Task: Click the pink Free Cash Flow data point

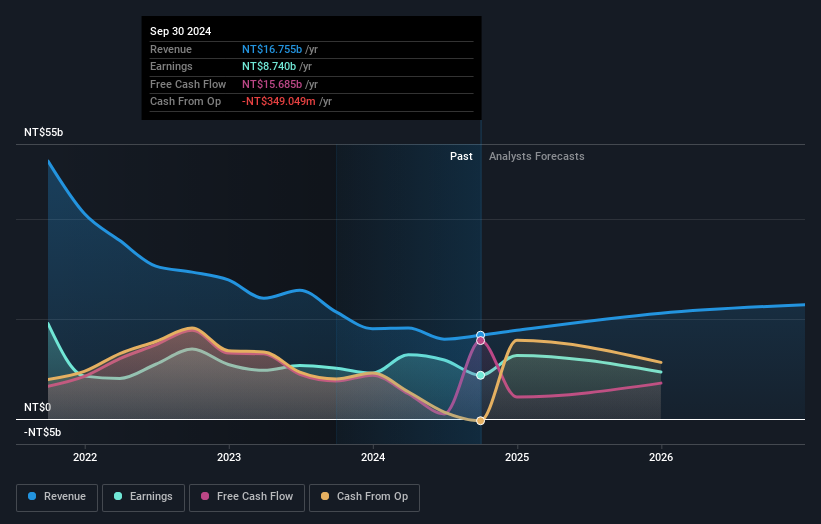Action: [x=480, y=341]
